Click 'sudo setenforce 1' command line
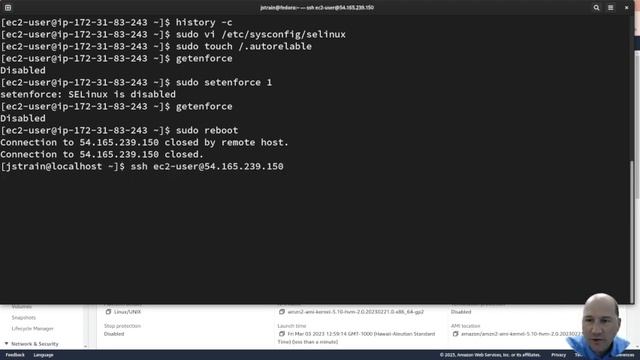This screenshot has width=640, height=360. [x=136, y=82]
